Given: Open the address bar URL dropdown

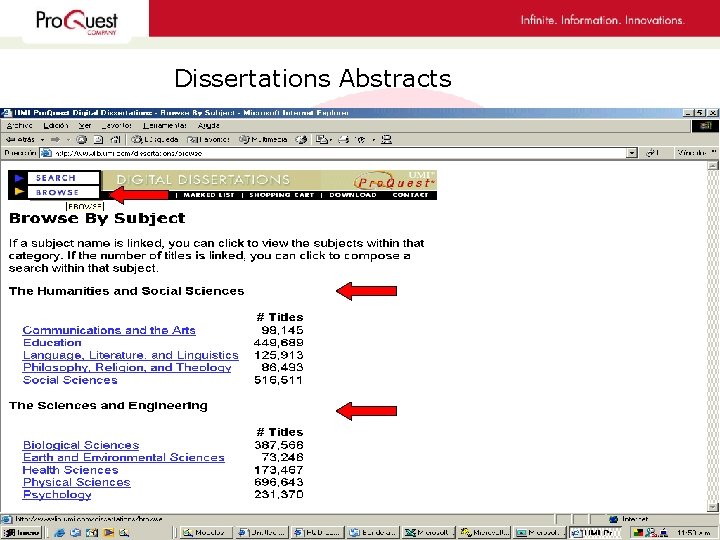Looking at the screenshot, I should (x=632, y=153).
